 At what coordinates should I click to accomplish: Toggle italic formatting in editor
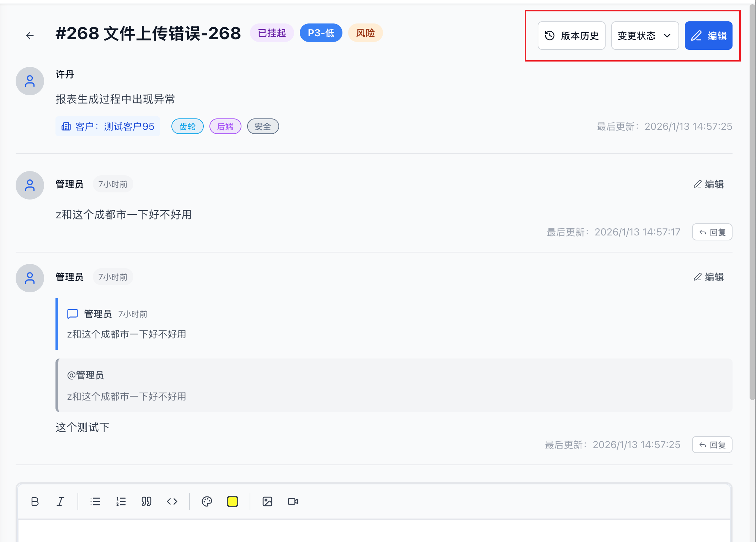[x=60, y=501]
